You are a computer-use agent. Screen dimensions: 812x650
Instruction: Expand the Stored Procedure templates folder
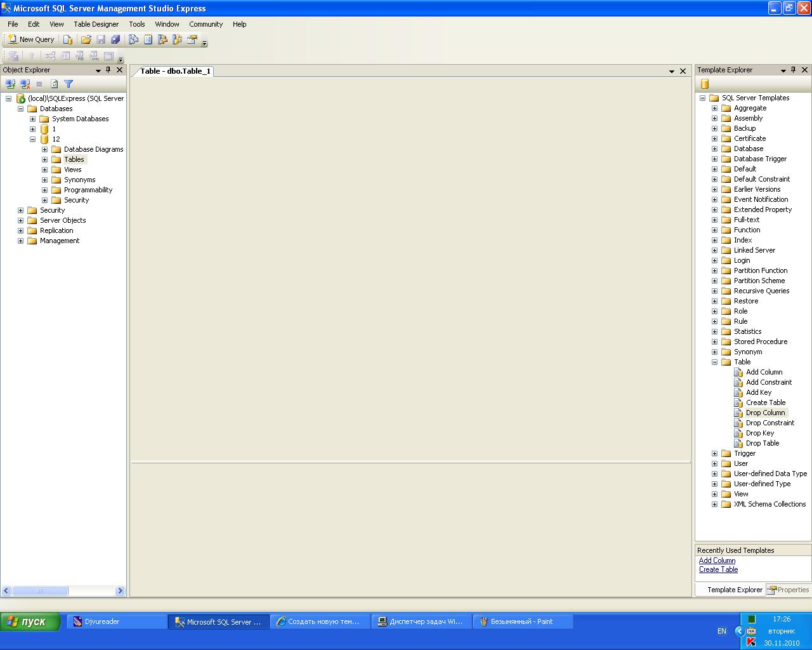[x=714, y=342]
